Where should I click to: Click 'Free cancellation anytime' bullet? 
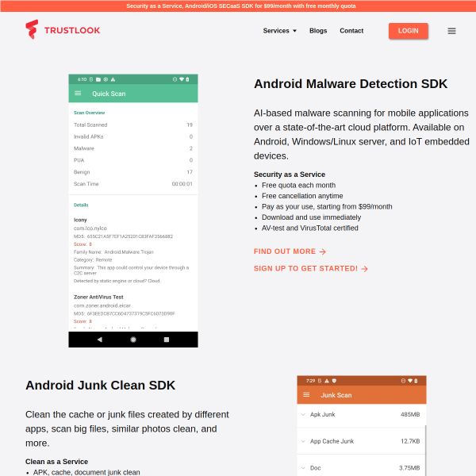pos(302,196)
